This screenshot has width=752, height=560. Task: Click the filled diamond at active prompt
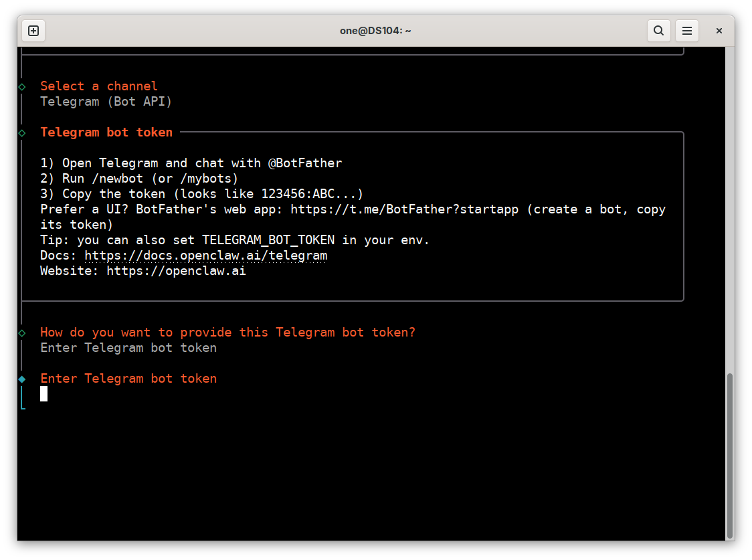tap(22, 379)
